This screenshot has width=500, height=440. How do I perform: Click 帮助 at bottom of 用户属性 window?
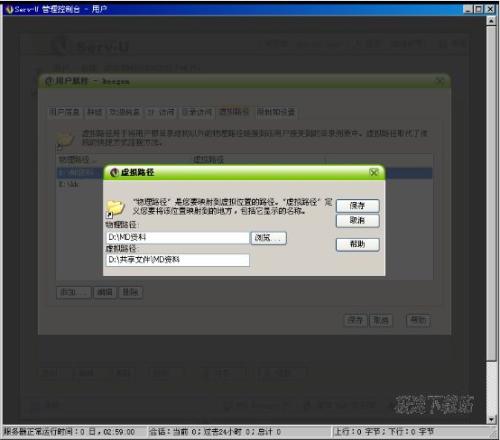coord(419,320)
